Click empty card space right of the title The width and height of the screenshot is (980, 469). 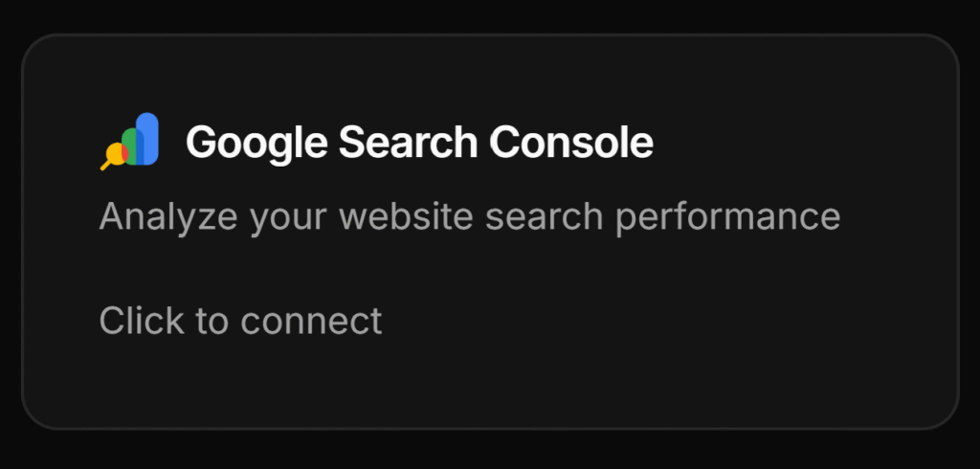804,143
